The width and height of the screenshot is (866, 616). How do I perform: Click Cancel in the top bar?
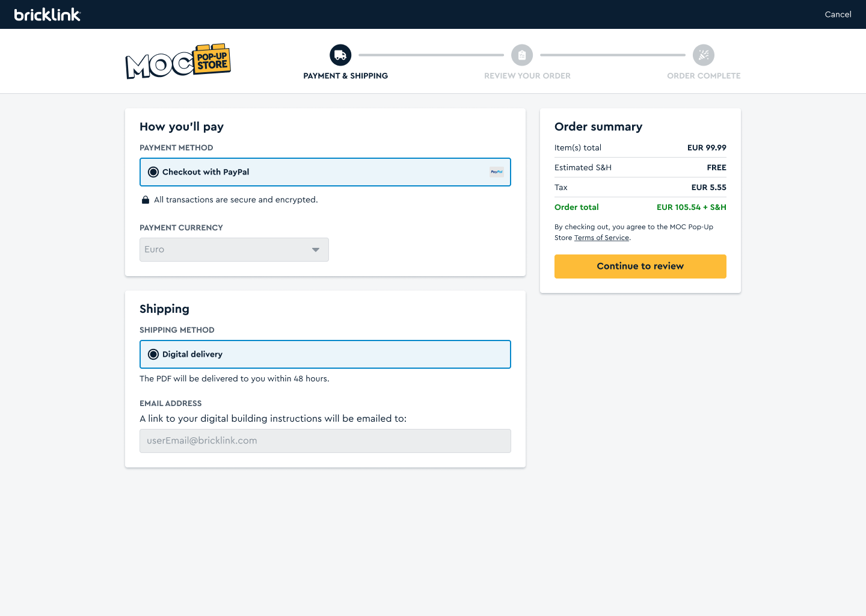click(838, 14)
